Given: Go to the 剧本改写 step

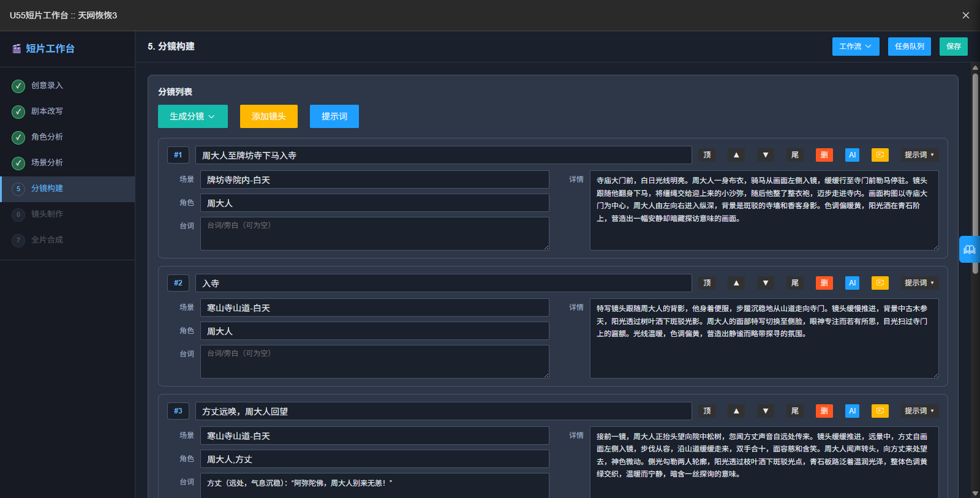Looking at the screenshot, I should pyautogui.click(x=67, y=111).
